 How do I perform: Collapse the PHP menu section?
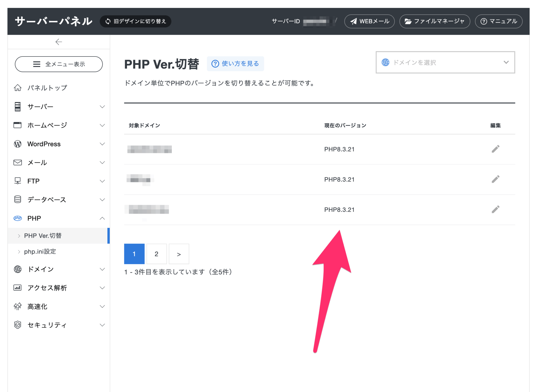click(102, 218)
